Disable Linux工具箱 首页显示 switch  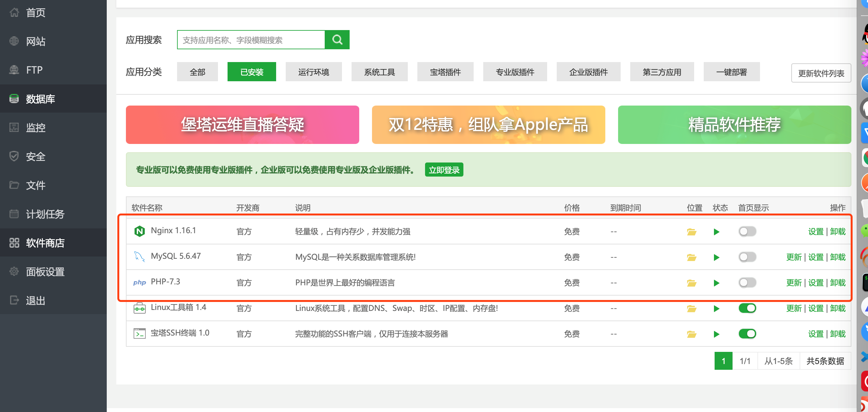[x=748, y=308]
